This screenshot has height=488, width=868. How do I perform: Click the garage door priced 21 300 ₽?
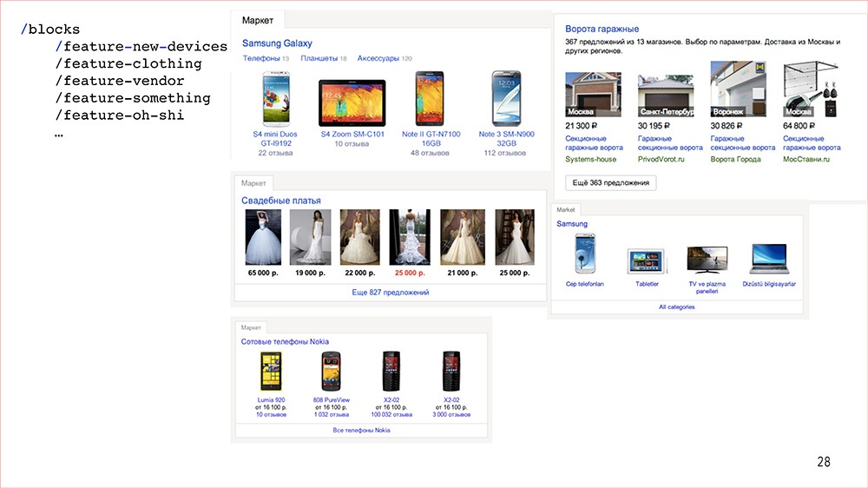593,94
